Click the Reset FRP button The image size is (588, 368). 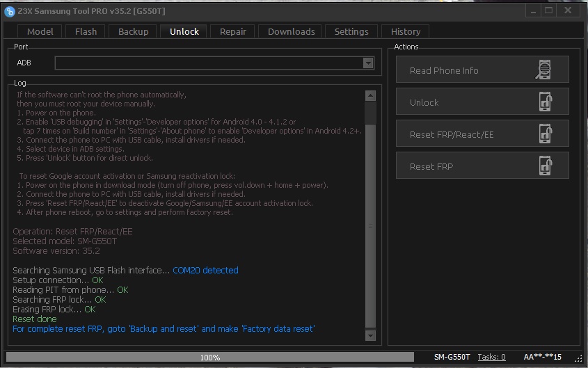point(482,166)
